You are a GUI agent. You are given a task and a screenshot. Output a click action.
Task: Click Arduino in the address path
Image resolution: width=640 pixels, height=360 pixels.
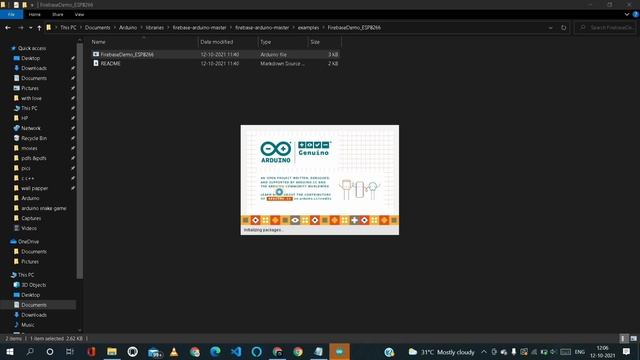pyautogui.click(x=128, y=28)
